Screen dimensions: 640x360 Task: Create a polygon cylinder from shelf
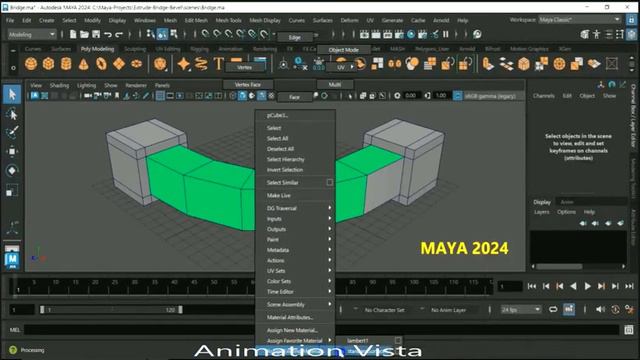[x=66, y=64]
